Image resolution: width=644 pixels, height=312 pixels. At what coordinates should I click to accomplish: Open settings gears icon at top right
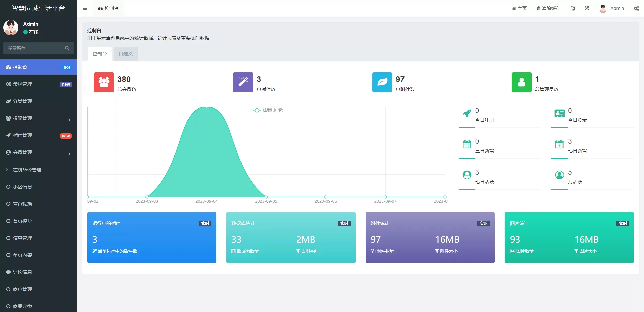click(x=636, y=8)
